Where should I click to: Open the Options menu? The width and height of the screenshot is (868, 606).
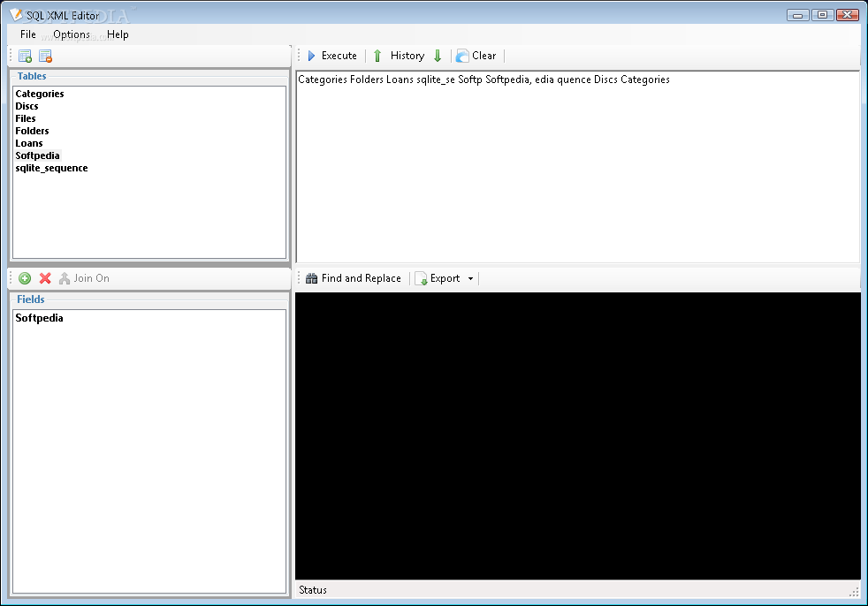pos(72,34)
